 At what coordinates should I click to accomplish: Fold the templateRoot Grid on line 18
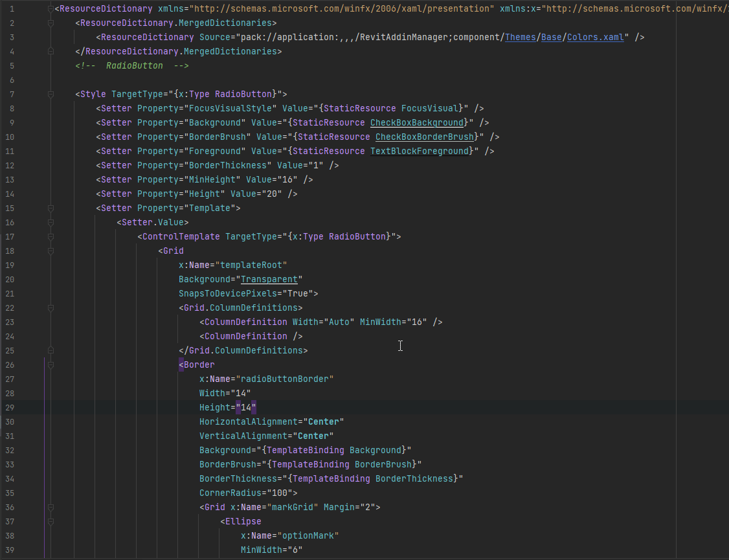[x=50, y=251]
